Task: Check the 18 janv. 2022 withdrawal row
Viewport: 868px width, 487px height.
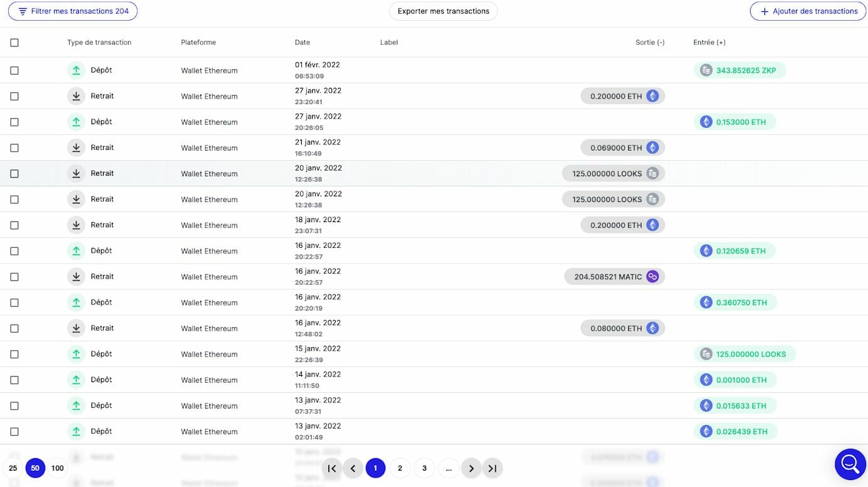Action: pos(14,225)
